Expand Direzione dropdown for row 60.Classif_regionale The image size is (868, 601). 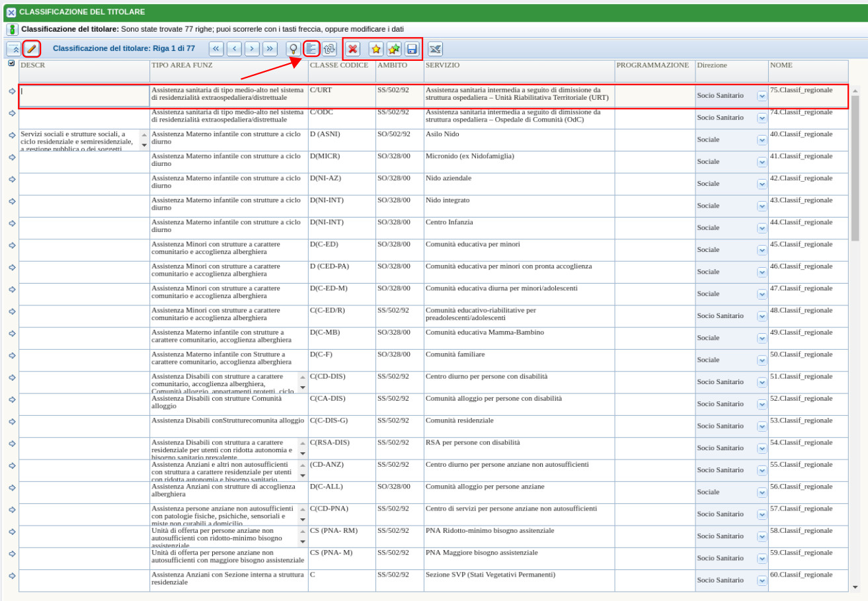762,581
